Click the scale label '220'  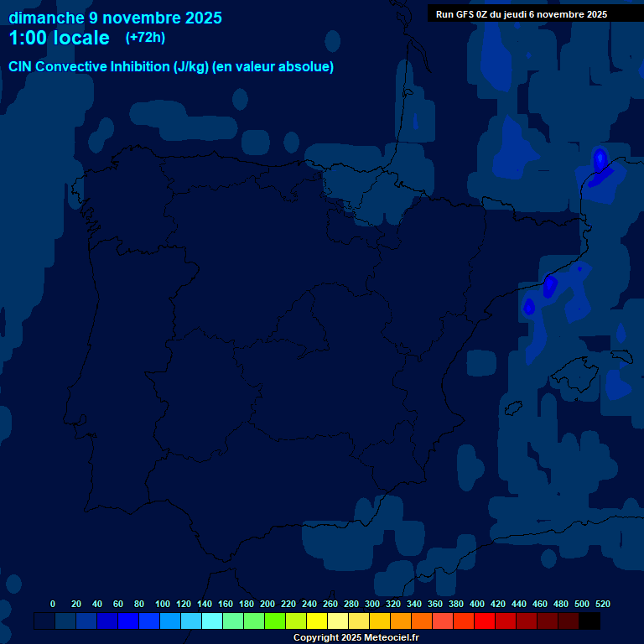(288, 604)
